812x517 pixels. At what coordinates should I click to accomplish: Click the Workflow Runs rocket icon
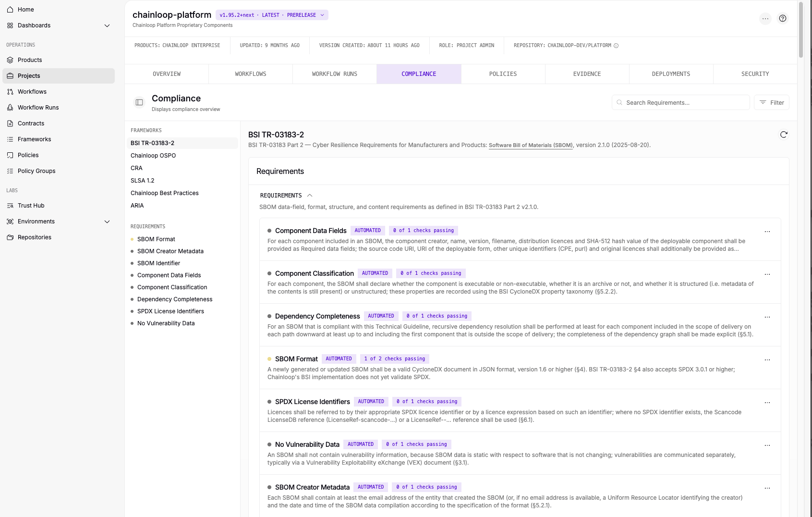coord(10,108)
